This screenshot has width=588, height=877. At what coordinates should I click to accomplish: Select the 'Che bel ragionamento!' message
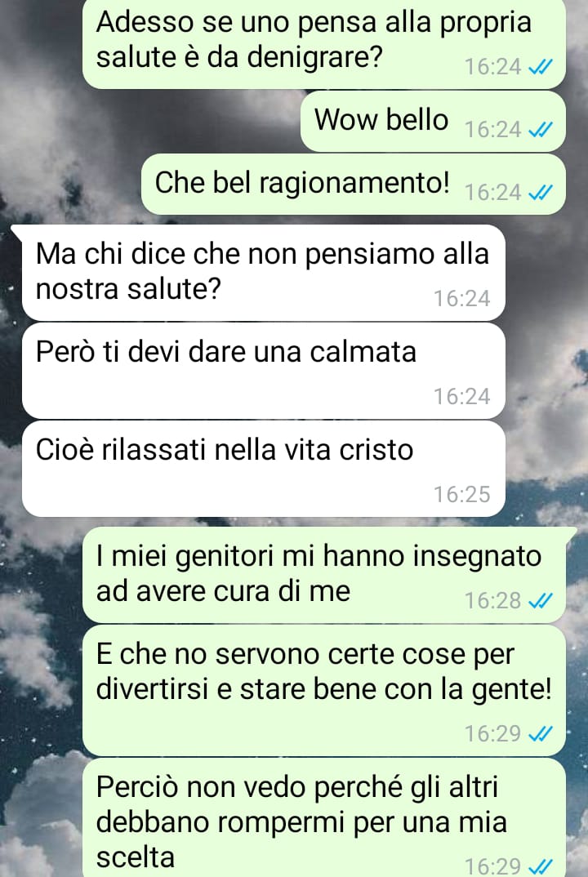point(354,184)
